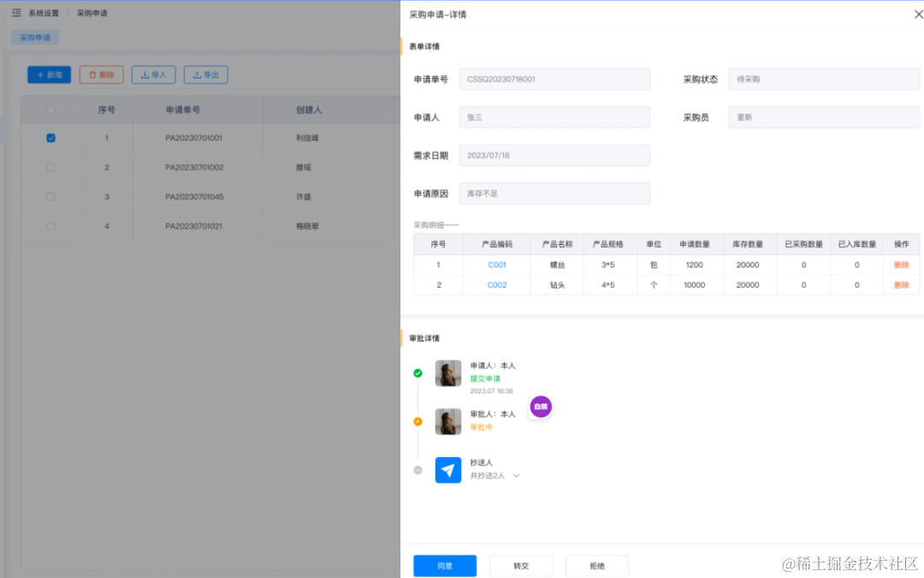Click the orange pending approval status icon
The width and height of the screenshot is (924, 578).
tap(418, 421)
